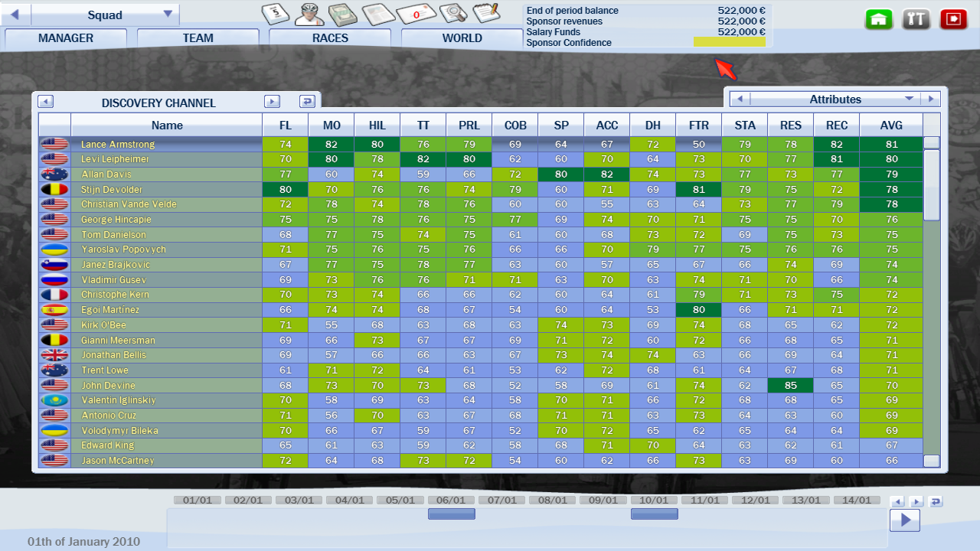980x551 pixels.
Task: Click the yellow Sponsor Confidence bar
Action: tap(729, 43)
